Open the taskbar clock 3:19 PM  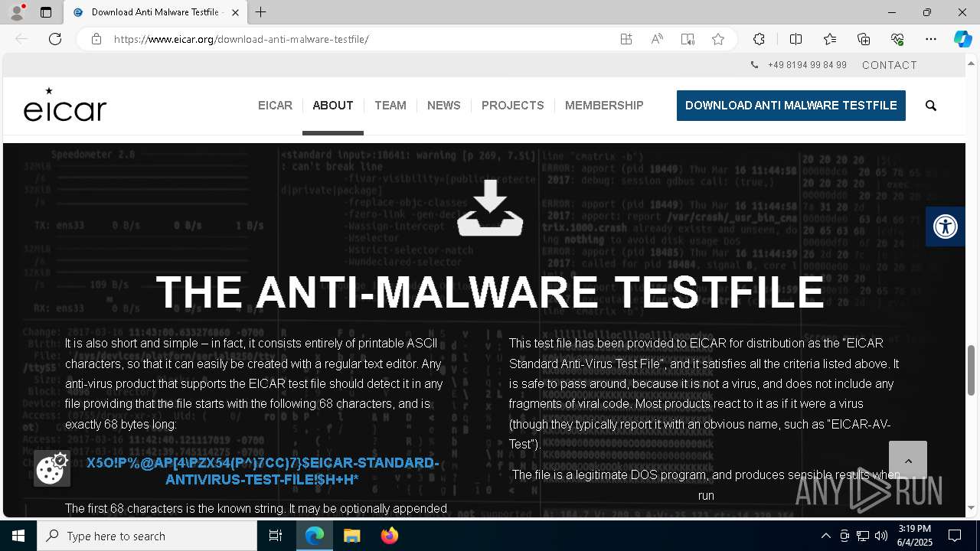(x=914, y=536)
